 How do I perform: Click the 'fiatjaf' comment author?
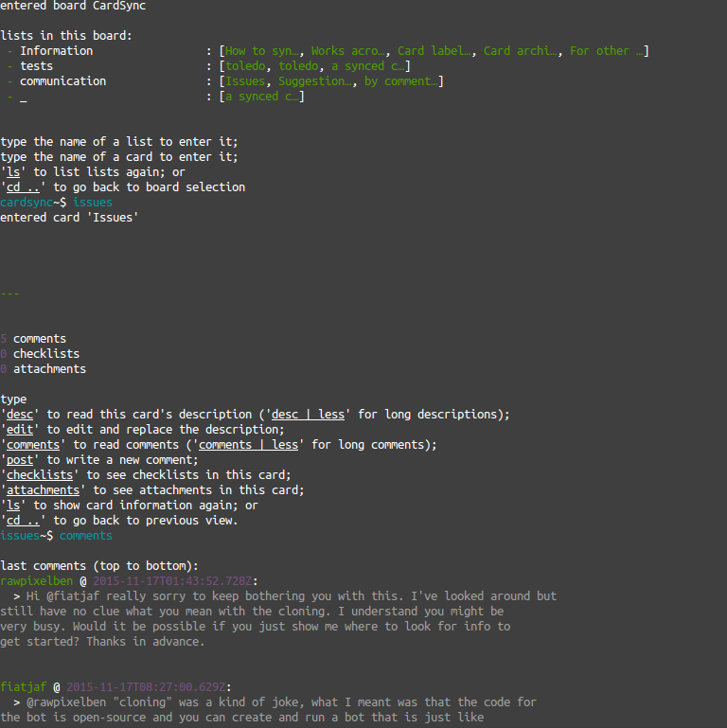pos(24,687)
